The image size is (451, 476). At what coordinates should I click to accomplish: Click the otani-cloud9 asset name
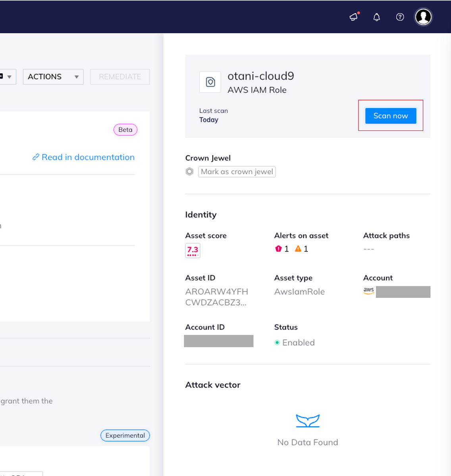click(x=261, y=76)
